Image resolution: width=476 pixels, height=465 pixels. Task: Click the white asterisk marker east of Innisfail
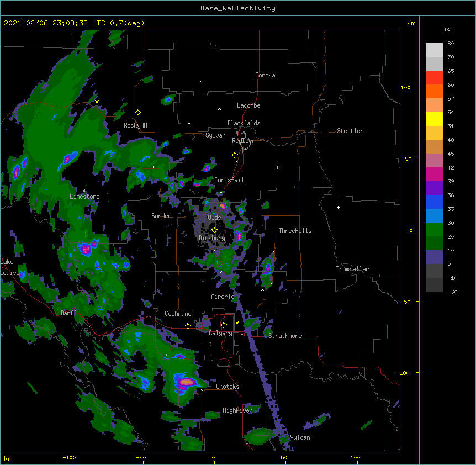[277, 167]
